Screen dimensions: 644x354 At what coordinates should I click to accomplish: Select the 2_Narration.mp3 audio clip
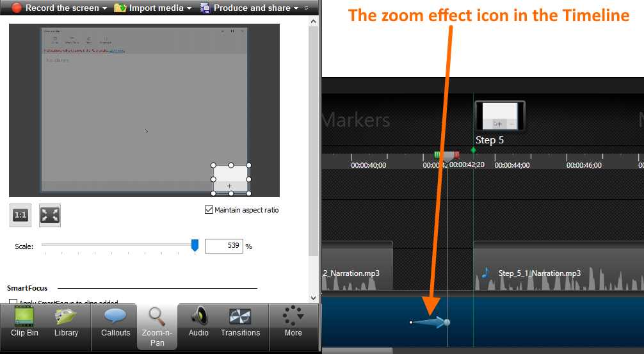tap(357, 266)
